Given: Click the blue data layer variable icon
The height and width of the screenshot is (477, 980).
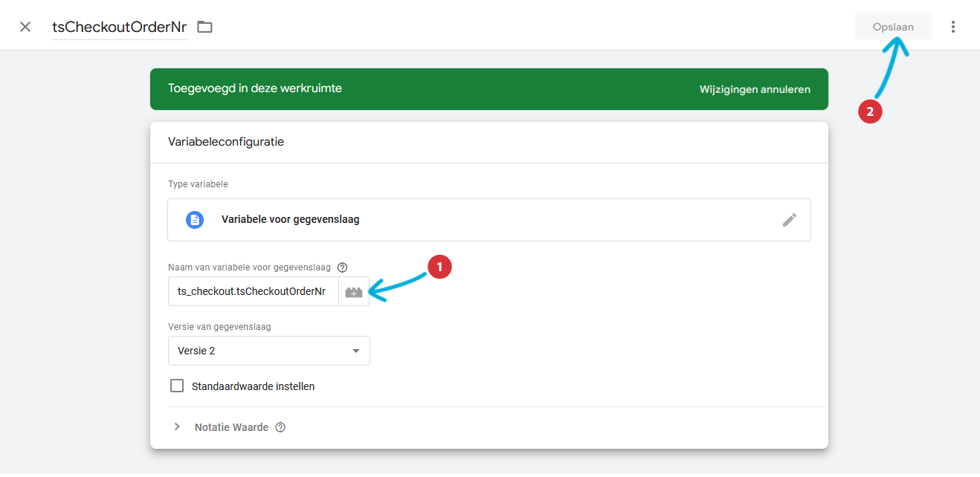Looking at the screenshot, I should [195, 220].
